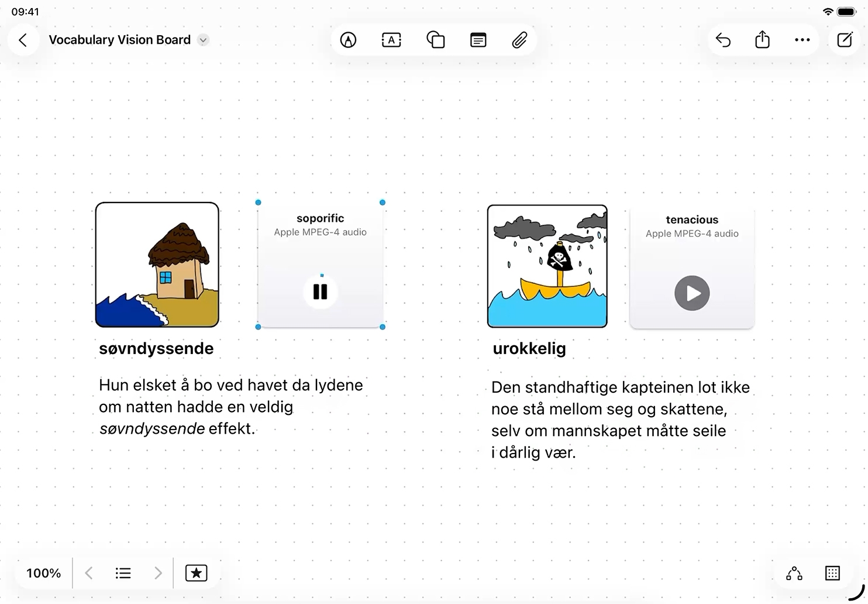Undo the last action

tap(723, 40)
